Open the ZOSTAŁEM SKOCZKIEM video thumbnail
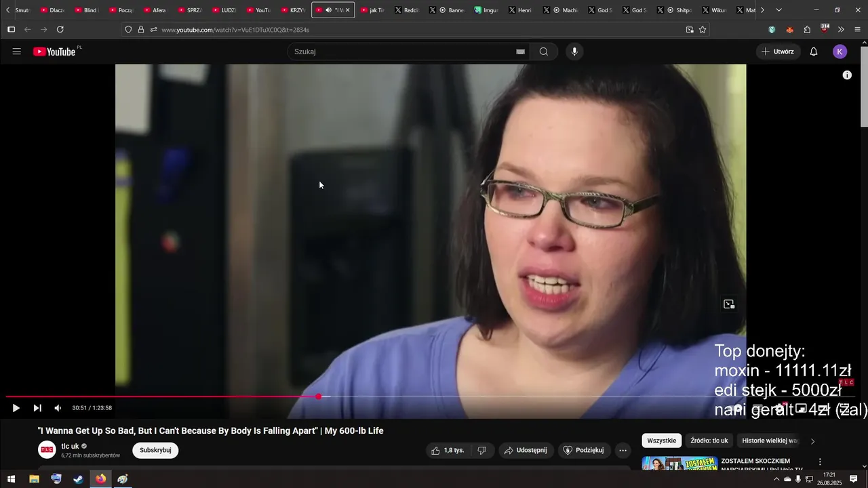Viewport: 868px width, 488px height. (680, 464)
